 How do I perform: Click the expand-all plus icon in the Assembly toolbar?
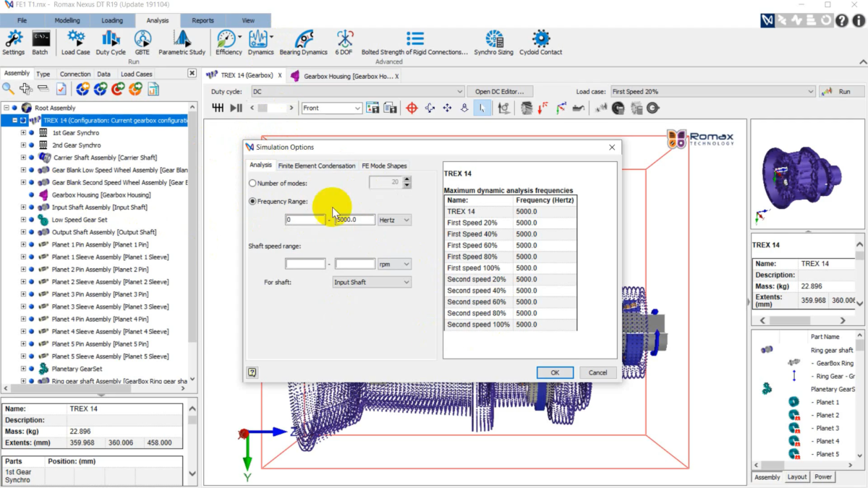coord(26,89)
